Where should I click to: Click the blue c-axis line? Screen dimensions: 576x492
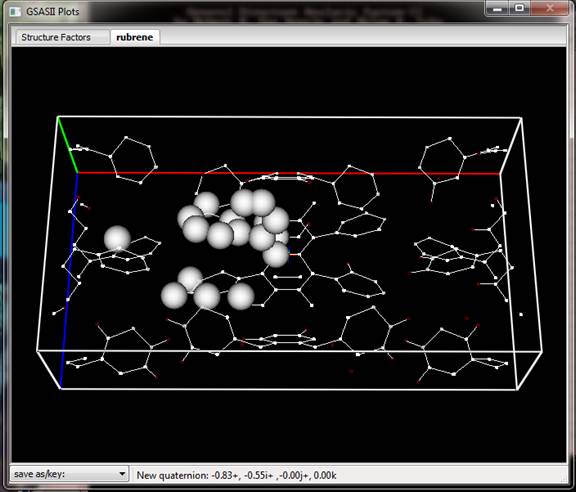click(x=69, y=279)
